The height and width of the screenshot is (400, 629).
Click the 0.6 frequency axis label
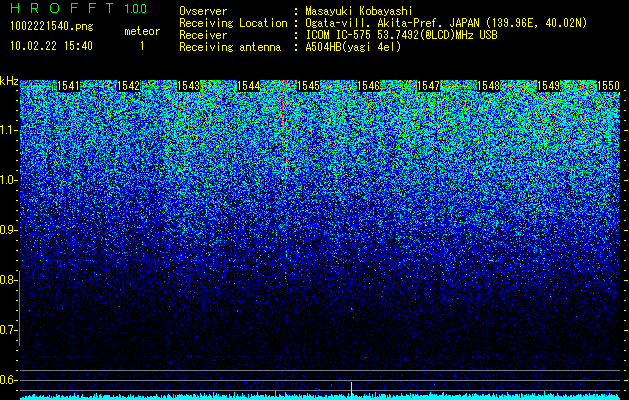tap(8, 380)
